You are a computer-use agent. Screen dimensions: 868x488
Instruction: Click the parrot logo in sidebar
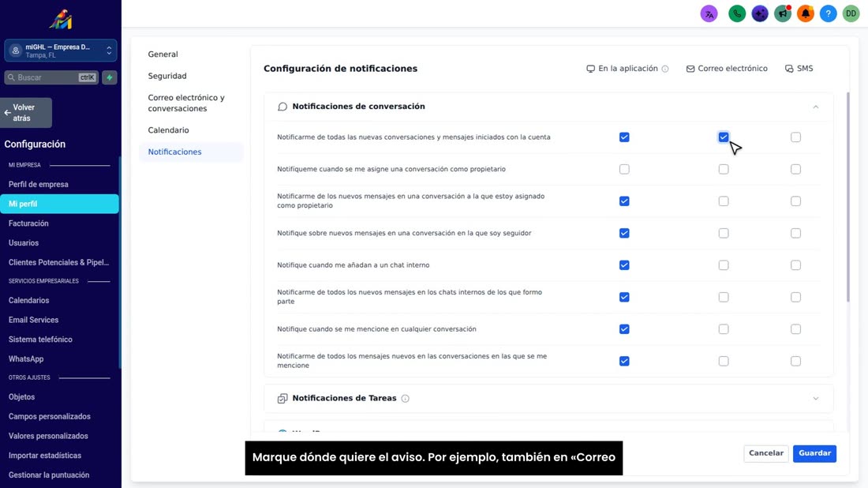(x=61, y=20)
